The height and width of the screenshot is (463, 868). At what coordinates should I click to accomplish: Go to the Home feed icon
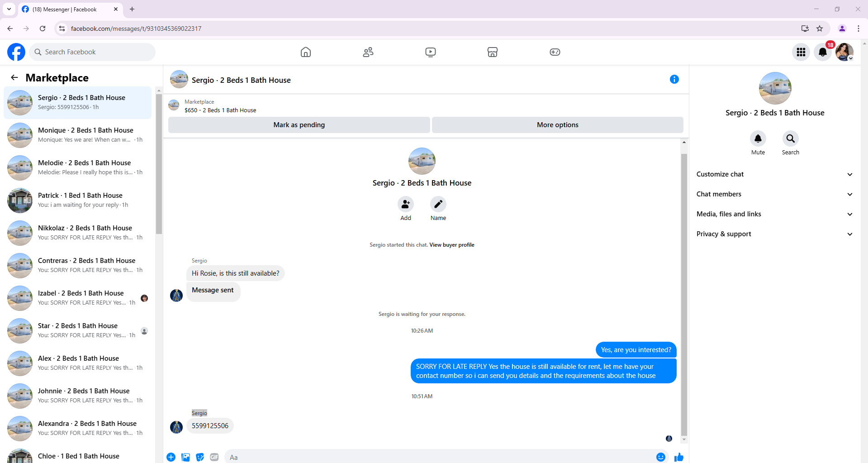306,52
